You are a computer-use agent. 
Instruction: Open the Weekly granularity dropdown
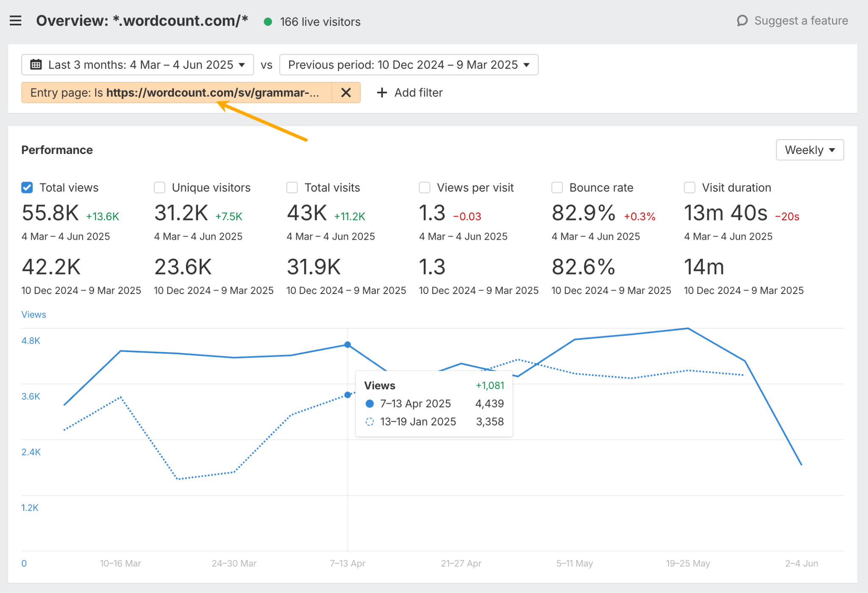pyautogui.click(x=809, y=150)
